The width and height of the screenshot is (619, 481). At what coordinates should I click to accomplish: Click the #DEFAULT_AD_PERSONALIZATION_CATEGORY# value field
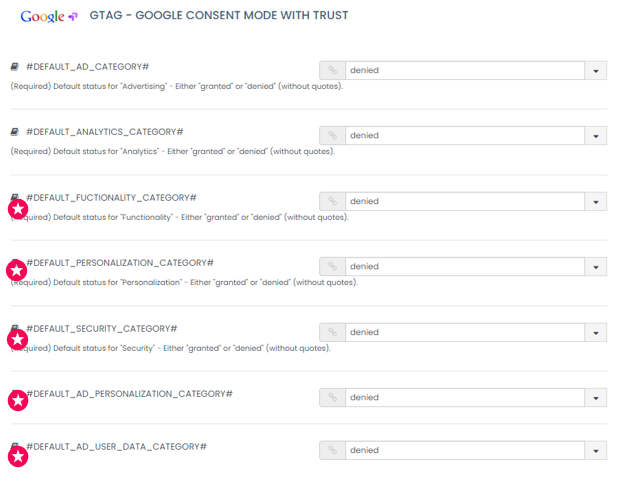(x=464, y=398)
